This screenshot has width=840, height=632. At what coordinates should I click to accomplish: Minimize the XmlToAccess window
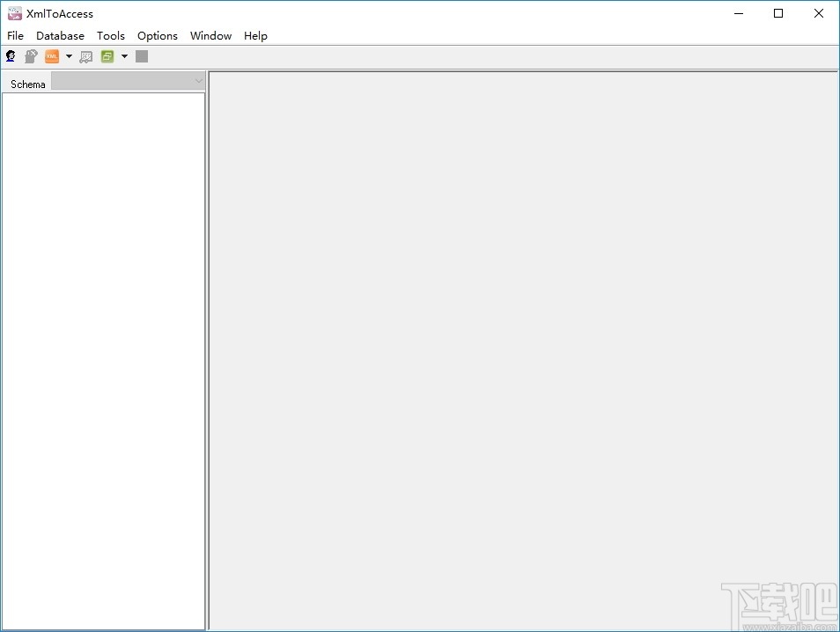[738, 13]
